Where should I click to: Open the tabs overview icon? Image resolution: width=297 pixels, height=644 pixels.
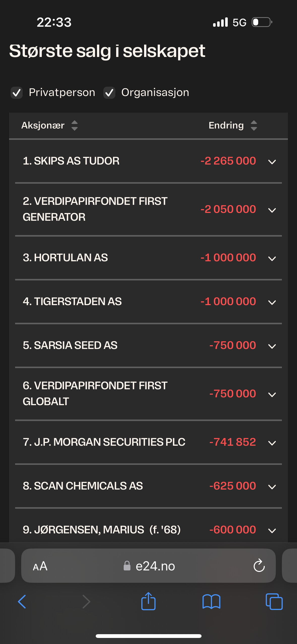pos(274,601)
